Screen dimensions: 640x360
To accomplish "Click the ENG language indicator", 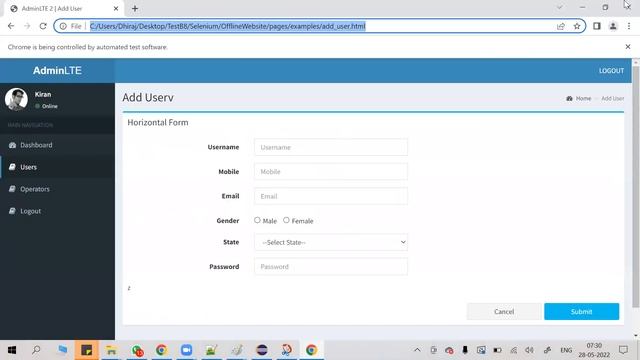I will [566, 350].
